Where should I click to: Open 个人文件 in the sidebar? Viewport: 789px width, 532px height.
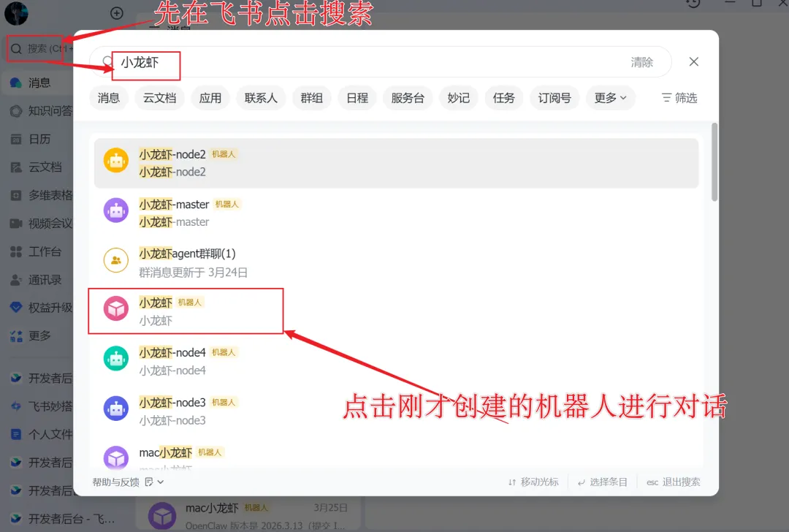tap(40, 434)
